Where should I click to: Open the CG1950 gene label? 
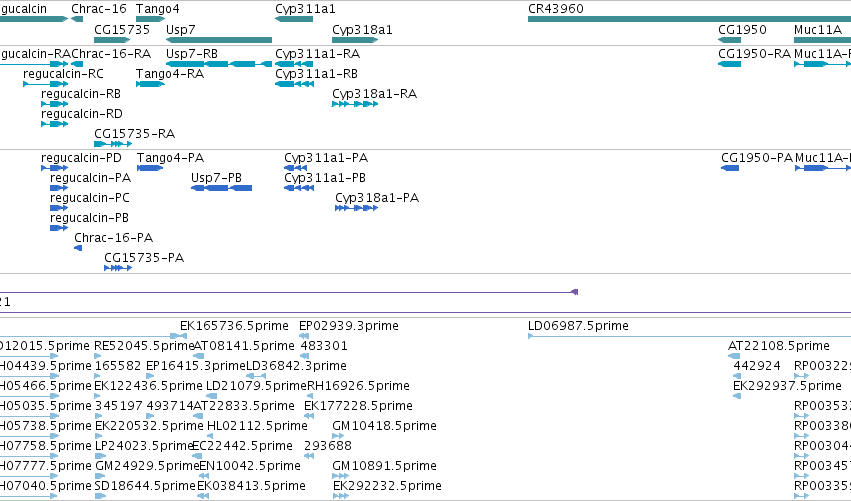click(742, 29)
